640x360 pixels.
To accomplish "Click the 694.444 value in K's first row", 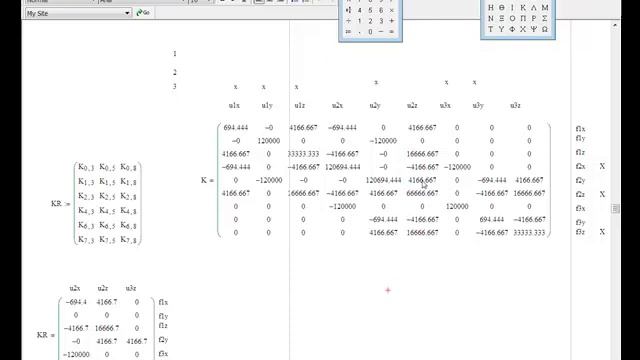I will [236, 127].
